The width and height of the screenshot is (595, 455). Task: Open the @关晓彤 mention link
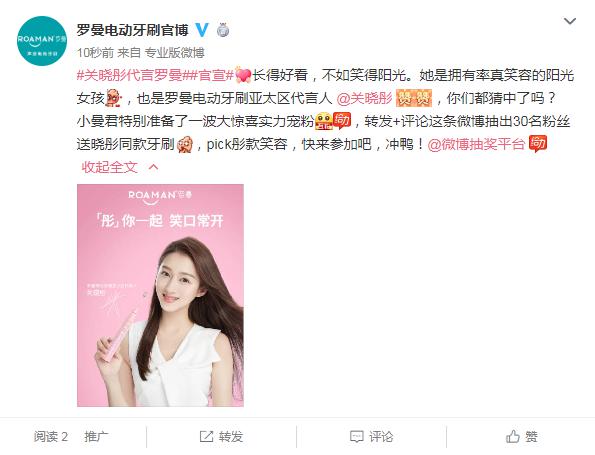click(365, 98)
